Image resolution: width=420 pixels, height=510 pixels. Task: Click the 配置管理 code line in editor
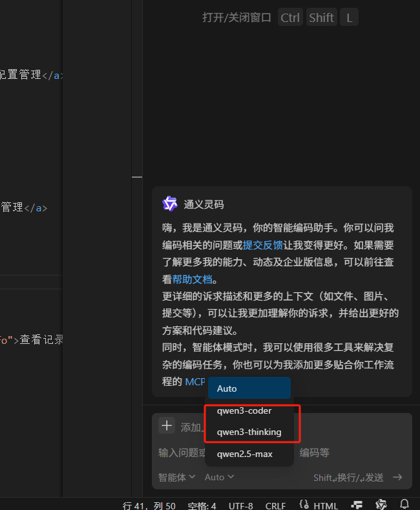coord(31,75)
